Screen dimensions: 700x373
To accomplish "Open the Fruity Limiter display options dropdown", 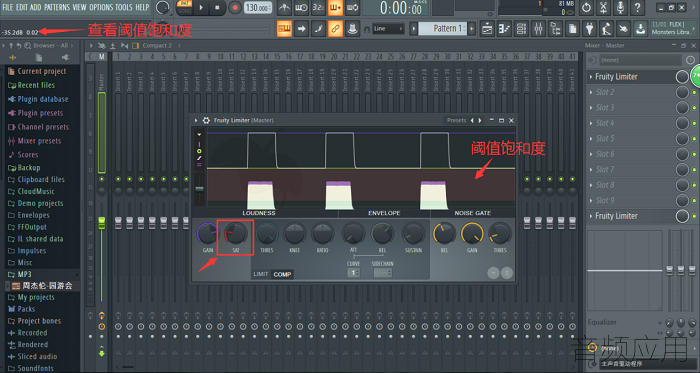I will pos(199,134).
